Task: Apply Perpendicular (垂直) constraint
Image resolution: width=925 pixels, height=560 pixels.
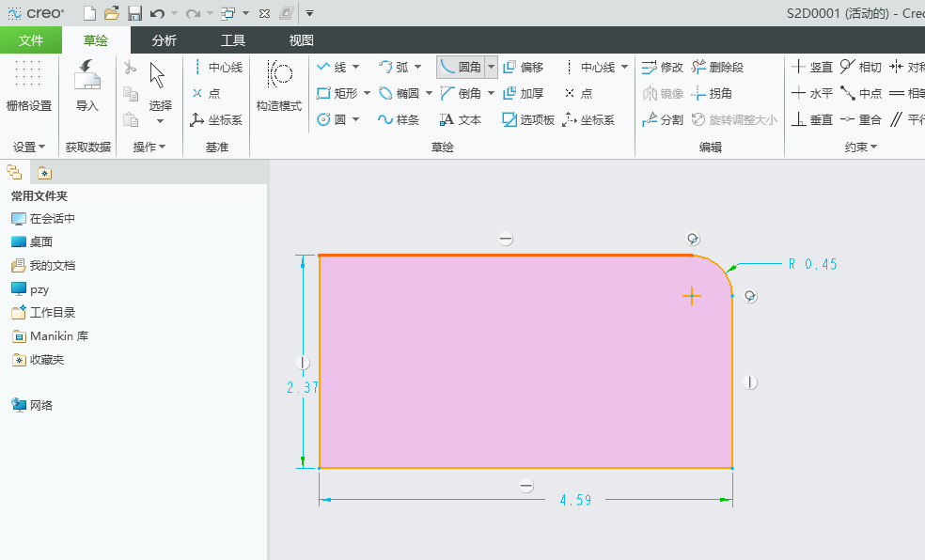Action: click(x=812, y=119)
